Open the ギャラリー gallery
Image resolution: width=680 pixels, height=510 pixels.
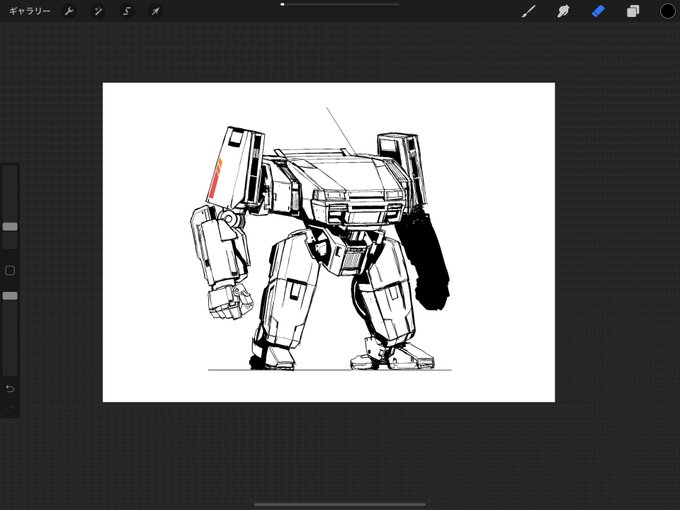pyautogui.click(x=29, y=11)
